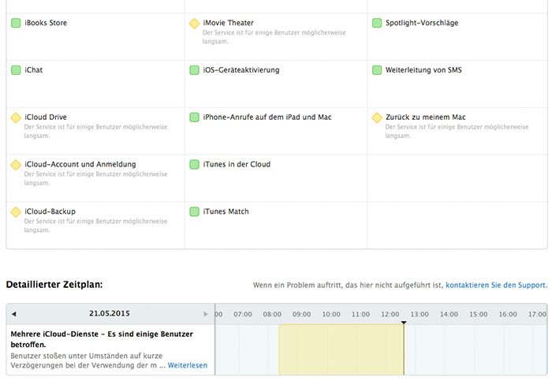Click the Weiterleitung von SMS label
552x392 pixels.
(x=423, y=70)
